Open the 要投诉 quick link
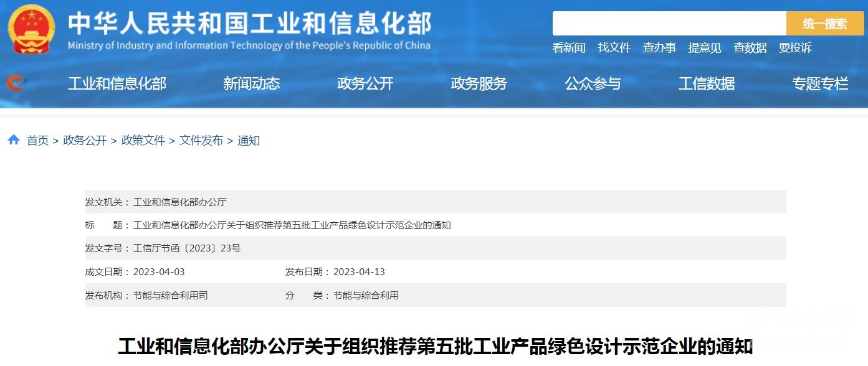Screen dimensions: 868x366 [795, 48]
